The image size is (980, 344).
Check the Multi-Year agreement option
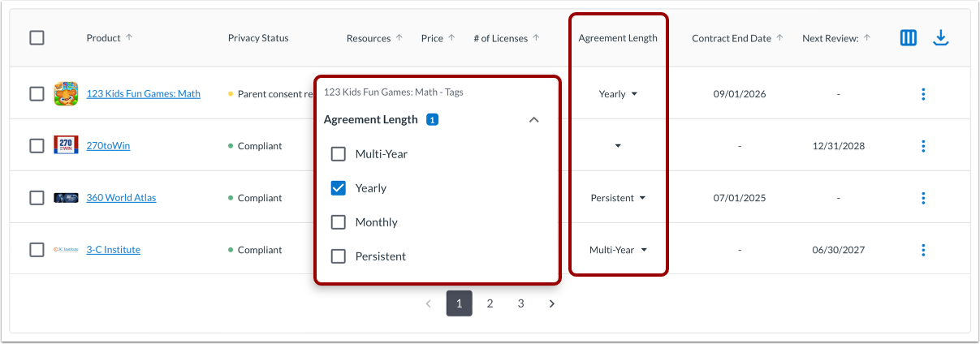tap(339, 154)
